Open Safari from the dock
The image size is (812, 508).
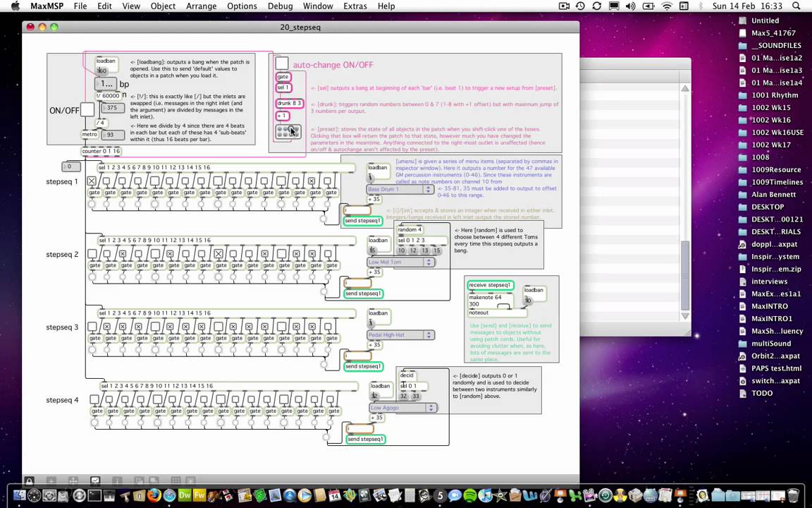click(169, 495)
